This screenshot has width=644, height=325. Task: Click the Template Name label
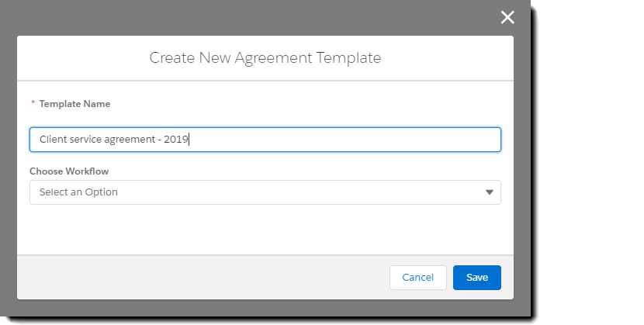pos(74,104)
